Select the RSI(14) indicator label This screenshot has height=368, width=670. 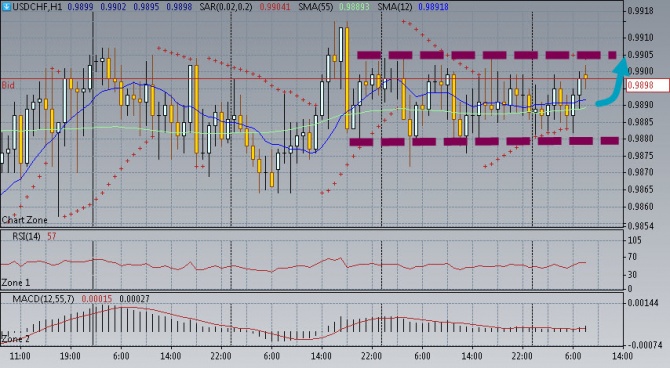click(x=26, y=236)
